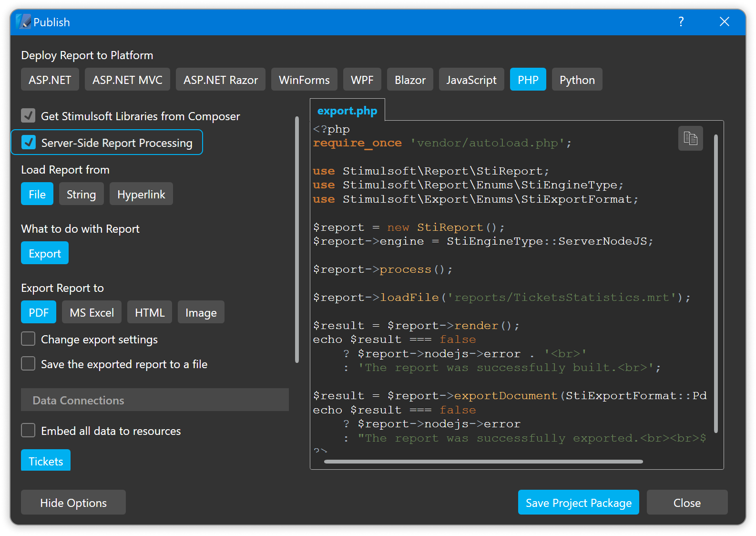The image size is (756, 536).
Task: Enable Change export settings checkbox
Action: [x=28, y=339]
